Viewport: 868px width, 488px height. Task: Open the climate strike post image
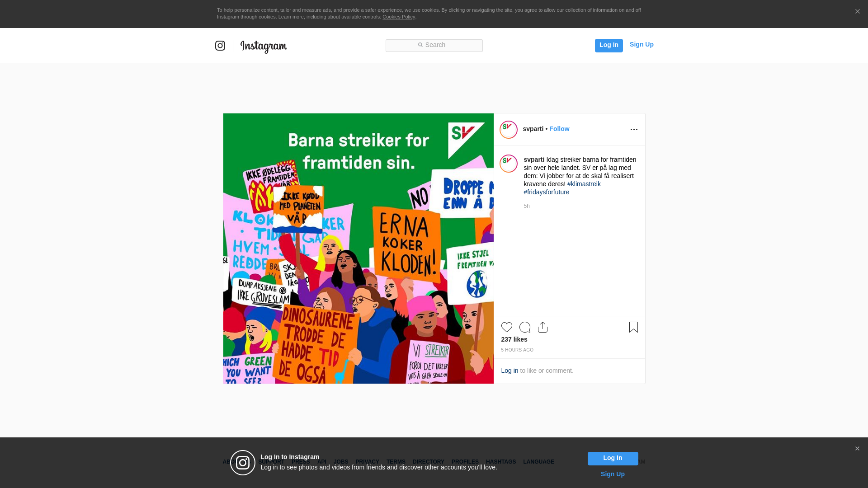click(359, 249)
